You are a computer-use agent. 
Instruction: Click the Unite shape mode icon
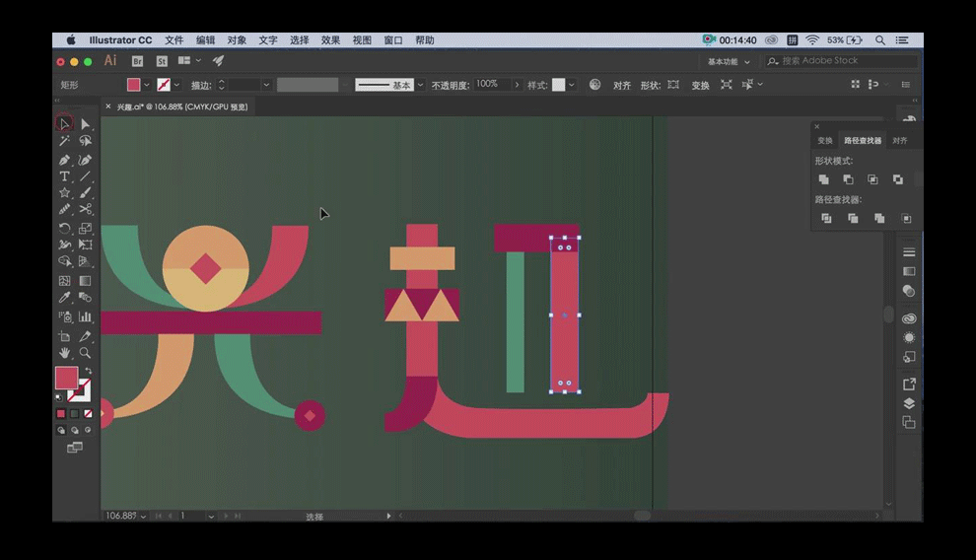(824, 179)
